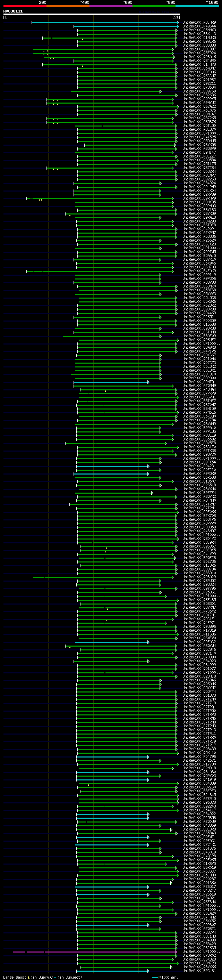This screenshot has height=980, width=222.
Task: Select hit label UniRef100_Q39769
Action: point(199,91)
